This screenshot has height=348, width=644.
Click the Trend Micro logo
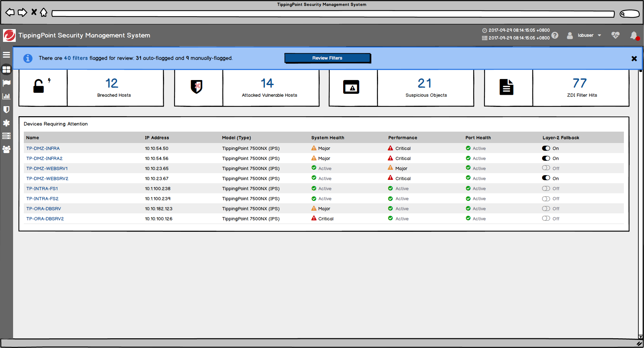(9, 35)
